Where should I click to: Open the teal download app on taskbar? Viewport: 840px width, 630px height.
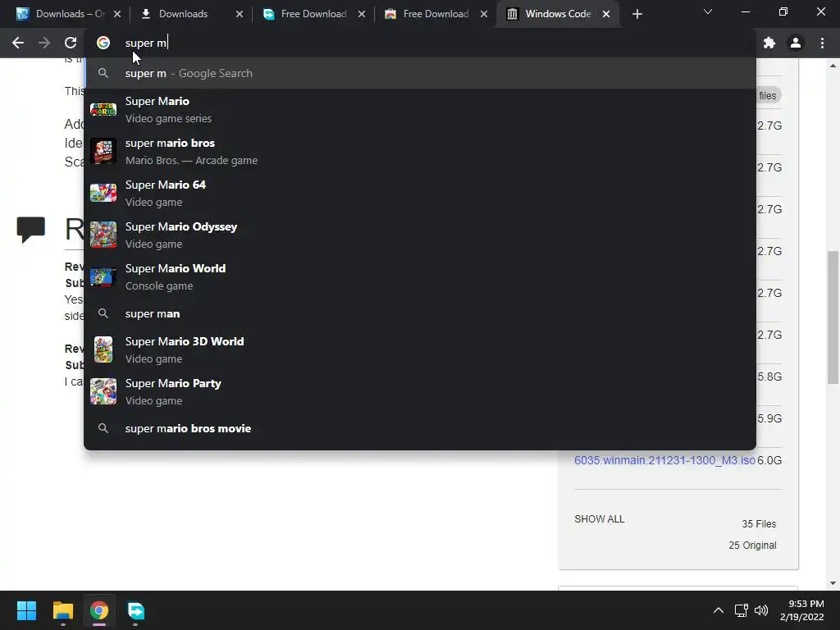point(135,610)
